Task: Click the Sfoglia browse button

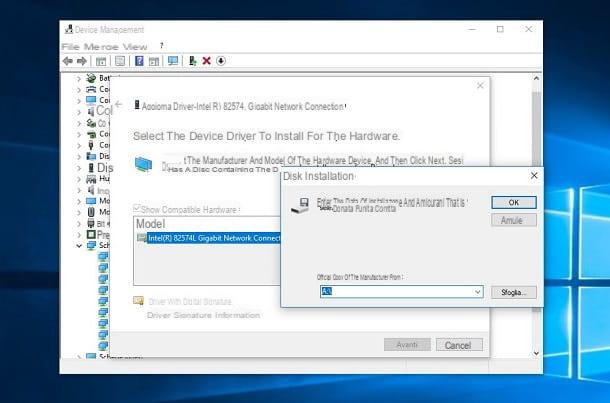Action: pos(514,292)
